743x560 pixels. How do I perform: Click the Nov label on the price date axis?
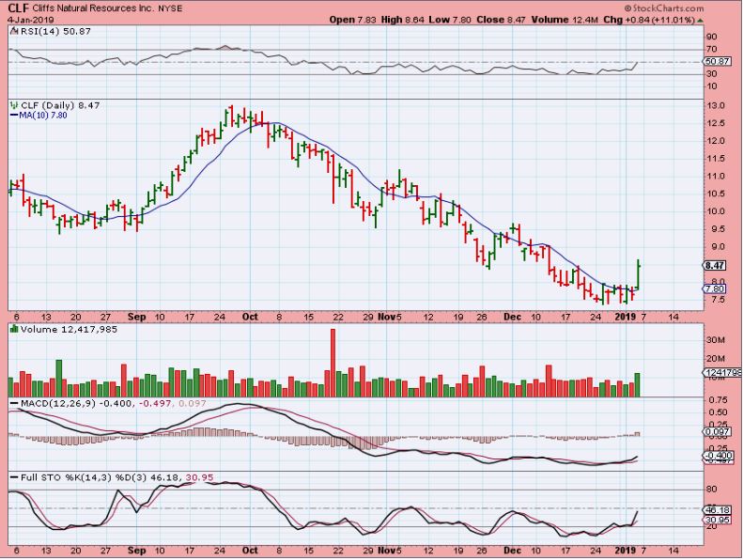pos(387,317)
